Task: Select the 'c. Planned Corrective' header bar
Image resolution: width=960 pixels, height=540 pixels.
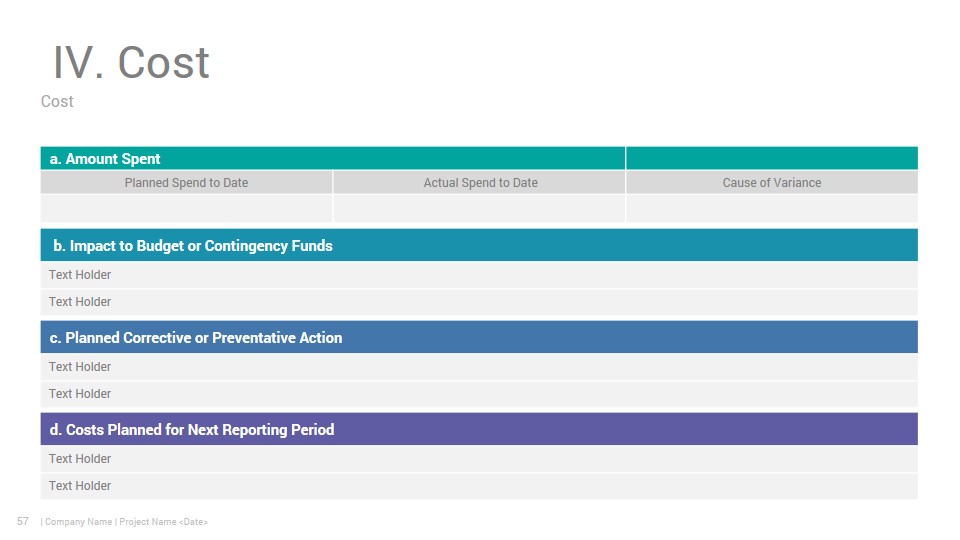Action: point(479,337)
